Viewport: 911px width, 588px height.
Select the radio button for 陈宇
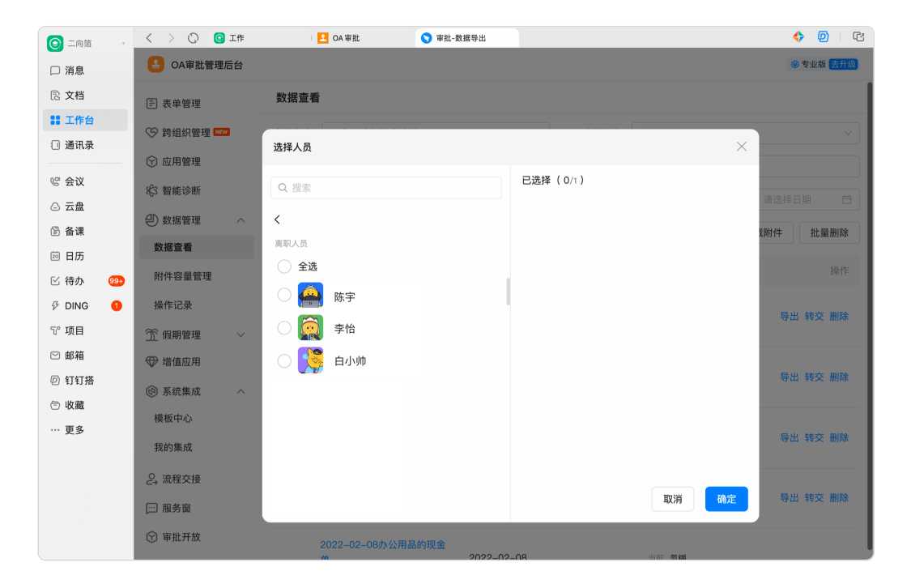[x=284, y=296]
